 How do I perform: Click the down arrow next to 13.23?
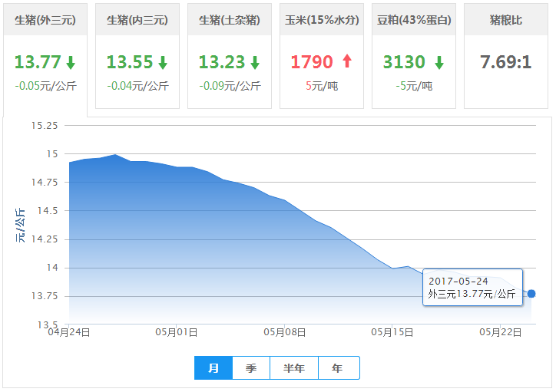[255, 63]
